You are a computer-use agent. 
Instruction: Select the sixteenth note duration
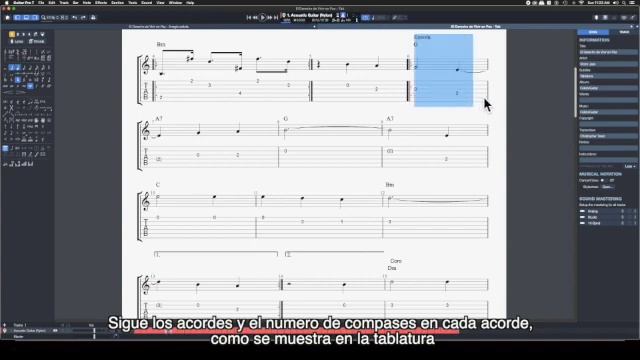click(30, 68)
